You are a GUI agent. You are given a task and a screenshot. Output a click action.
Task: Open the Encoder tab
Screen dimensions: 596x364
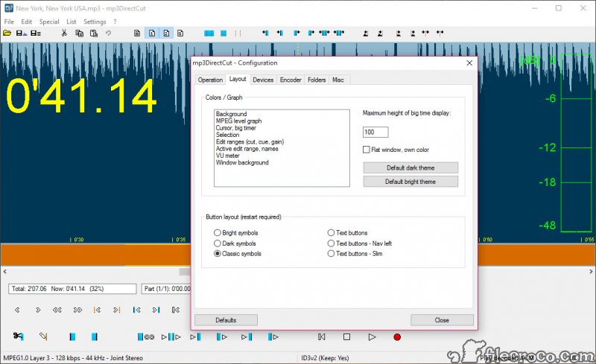(291, 80)
